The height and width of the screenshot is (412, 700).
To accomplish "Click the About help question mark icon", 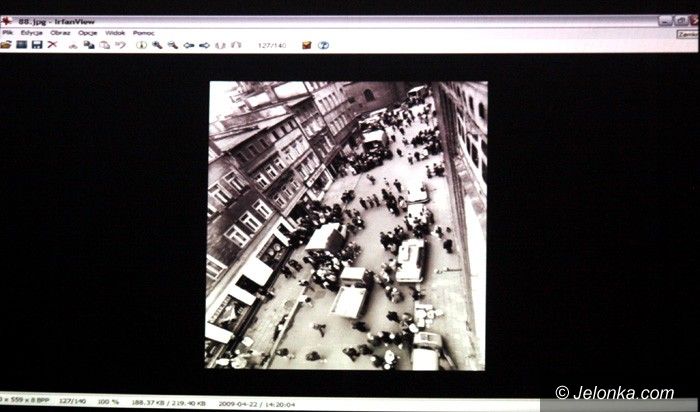I will coord(323,45).
